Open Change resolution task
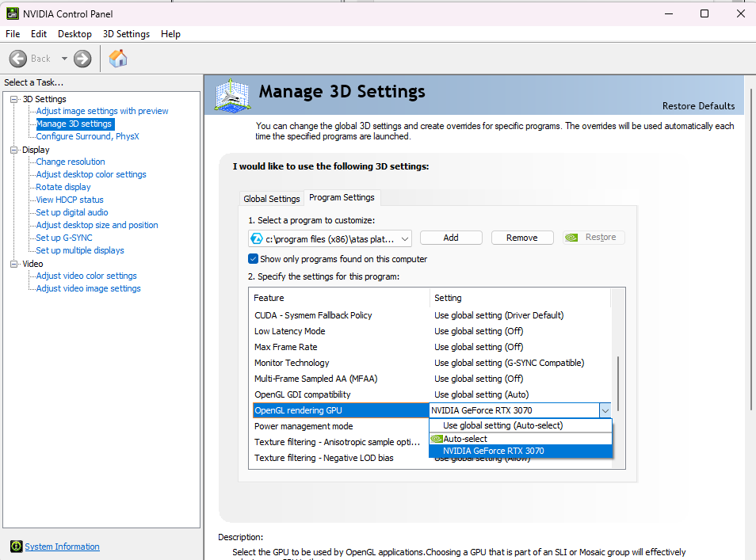The image size is (756, 560). pyautogui.click(x=71, y=162)
